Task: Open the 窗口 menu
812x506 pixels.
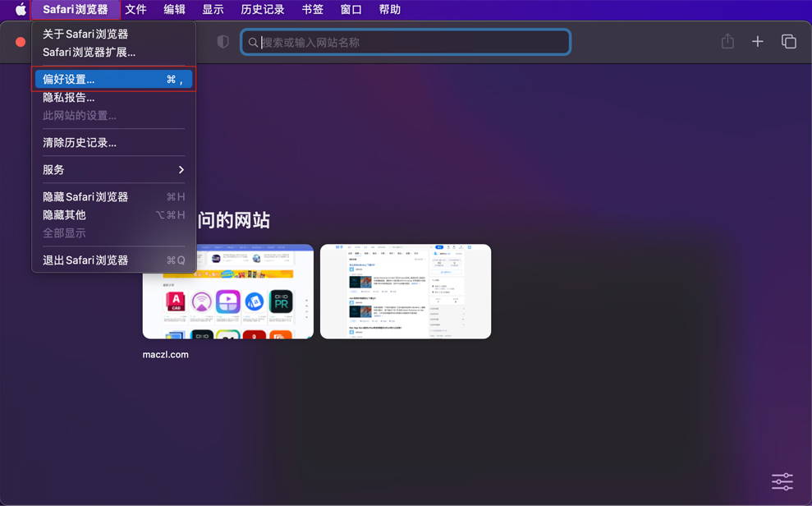Action: coord(351,9)
